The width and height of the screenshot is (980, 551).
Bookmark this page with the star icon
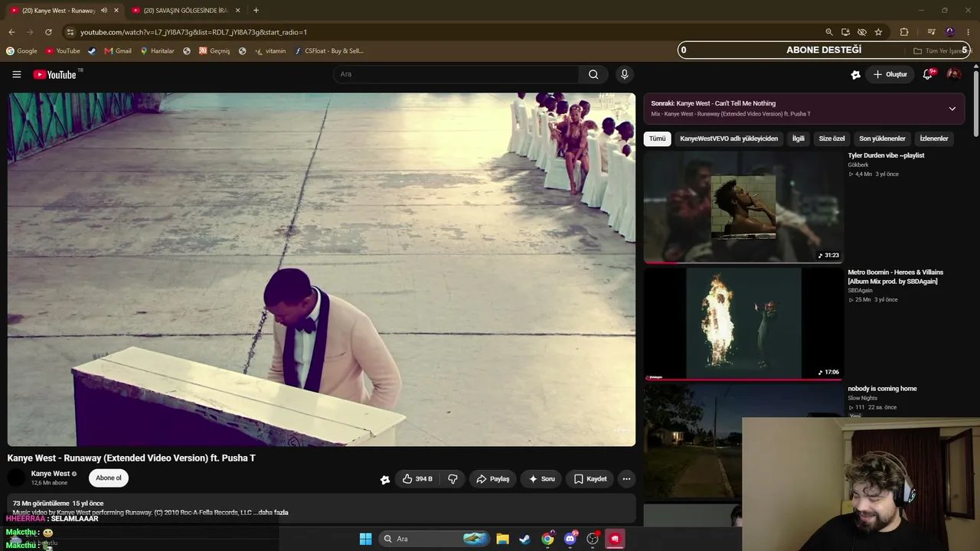(x=878, y=32)
